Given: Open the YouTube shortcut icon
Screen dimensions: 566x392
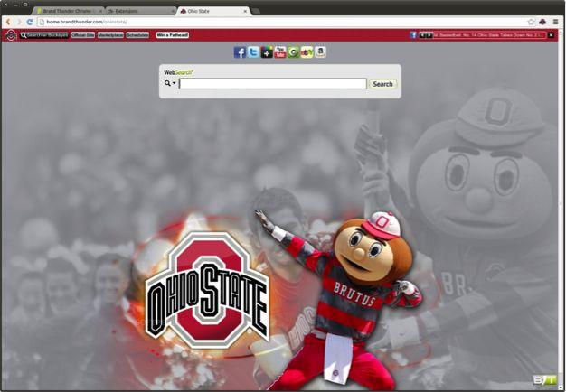Looking at the screenshot, I should pos(280,52).
